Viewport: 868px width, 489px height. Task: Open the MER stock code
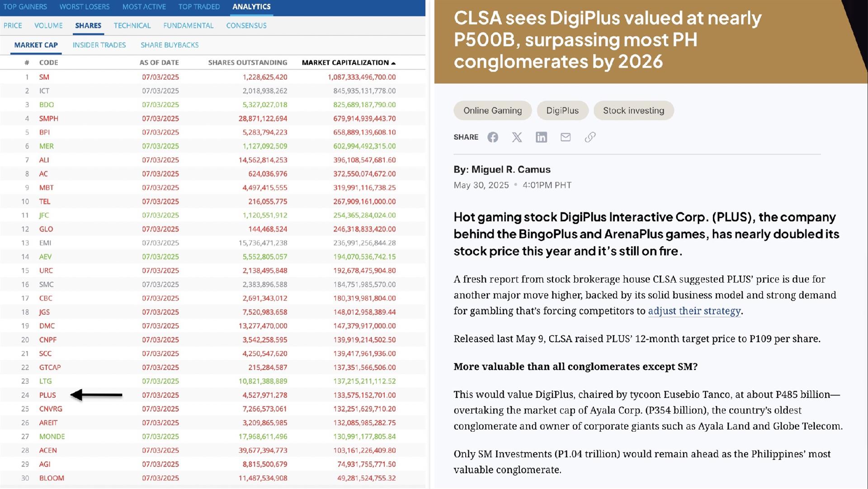[x=46, y=146]
